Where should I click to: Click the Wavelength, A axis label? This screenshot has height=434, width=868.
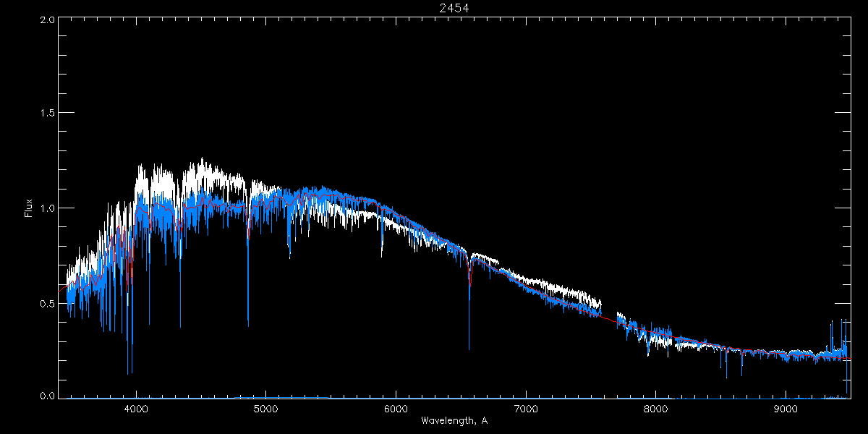(454, 420)
